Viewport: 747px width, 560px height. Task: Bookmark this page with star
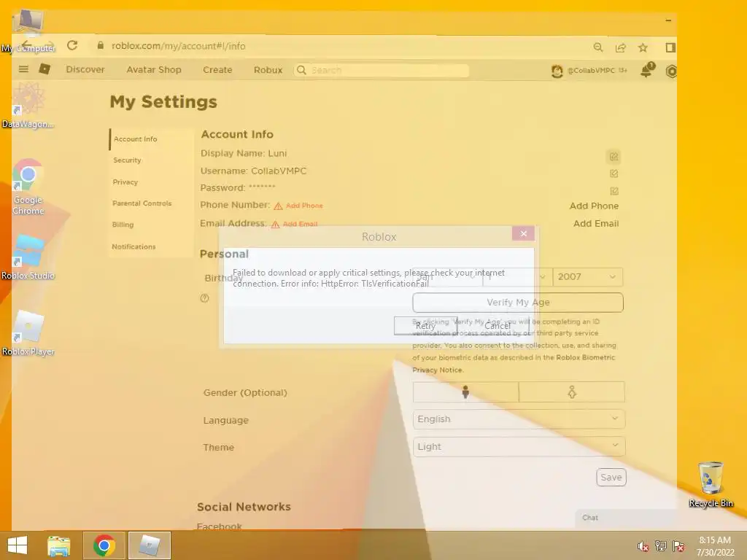coord(643,47)
